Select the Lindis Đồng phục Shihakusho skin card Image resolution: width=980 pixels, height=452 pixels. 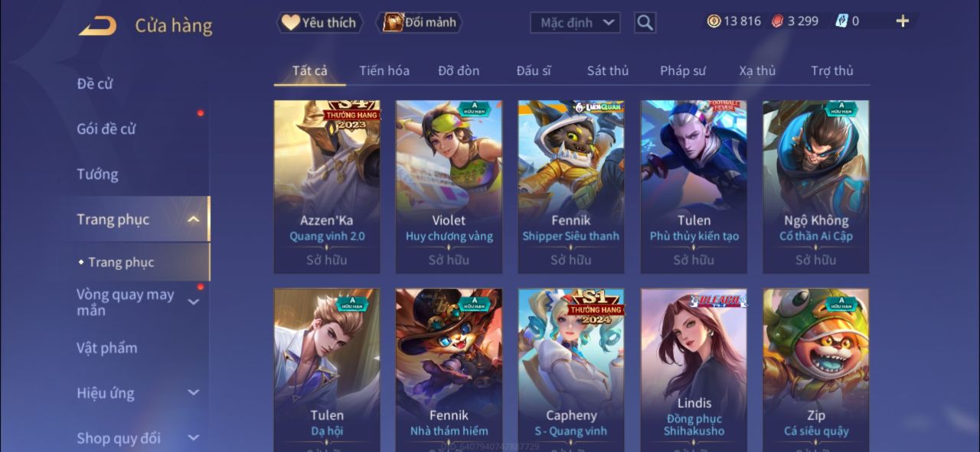tap(694, 369)
